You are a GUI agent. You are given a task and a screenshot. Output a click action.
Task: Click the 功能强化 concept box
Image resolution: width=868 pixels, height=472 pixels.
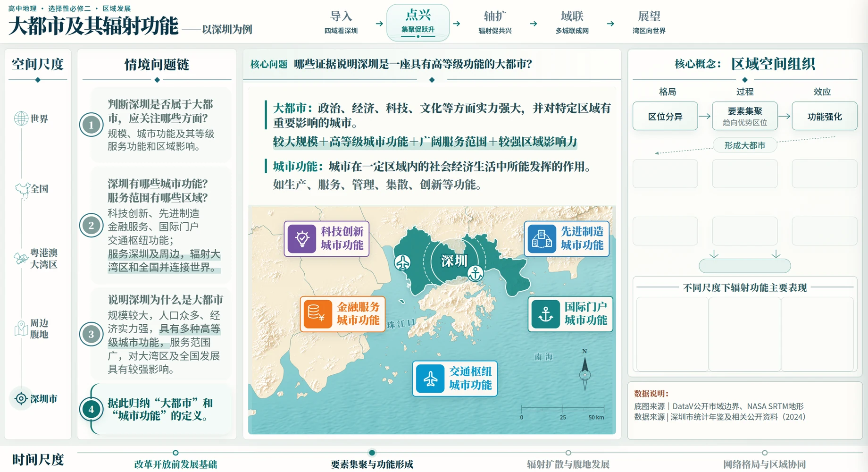pos(825,116)
